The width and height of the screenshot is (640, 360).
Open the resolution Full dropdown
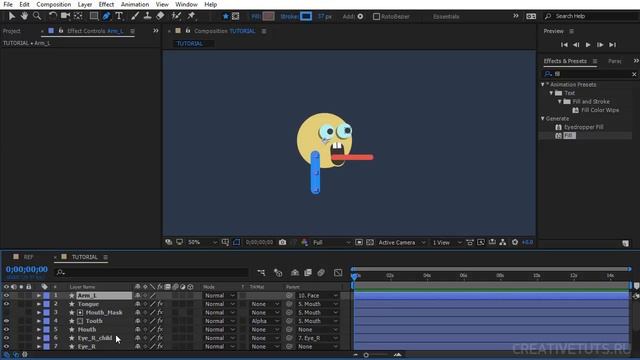(x=331, y=242)
